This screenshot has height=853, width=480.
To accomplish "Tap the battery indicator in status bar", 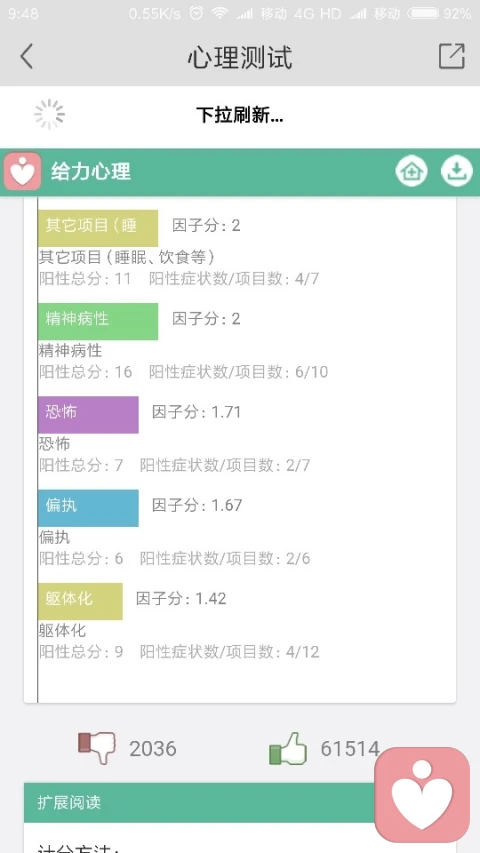I will point(423,14).
